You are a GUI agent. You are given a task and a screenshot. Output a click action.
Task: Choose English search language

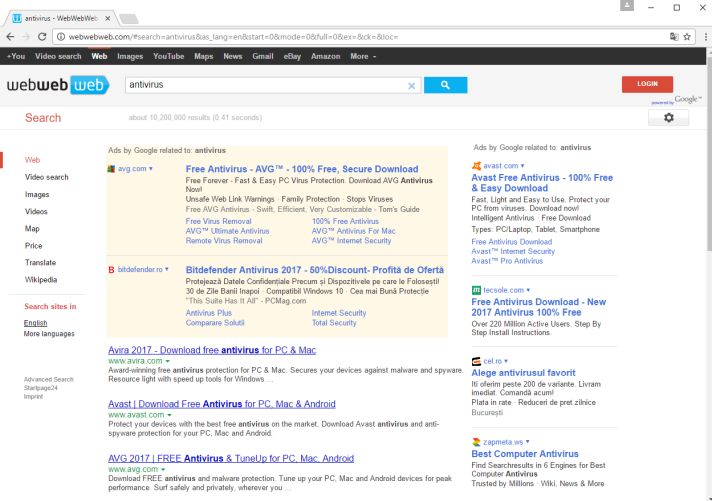point(35,323)
